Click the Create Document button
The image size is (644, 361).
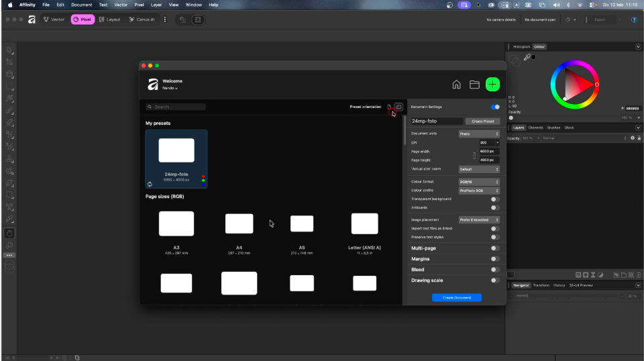click(x=456, y=297)
